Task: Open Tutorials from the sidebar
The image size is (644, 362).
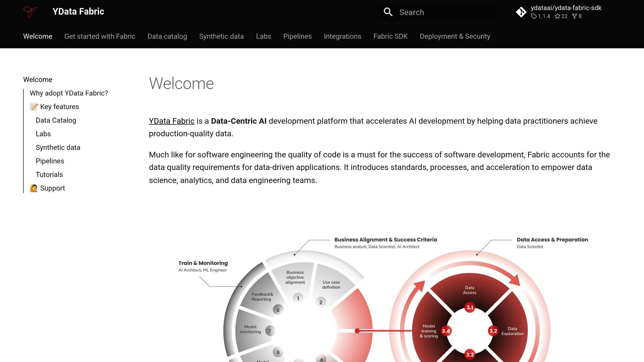Action: coord(49,174)
